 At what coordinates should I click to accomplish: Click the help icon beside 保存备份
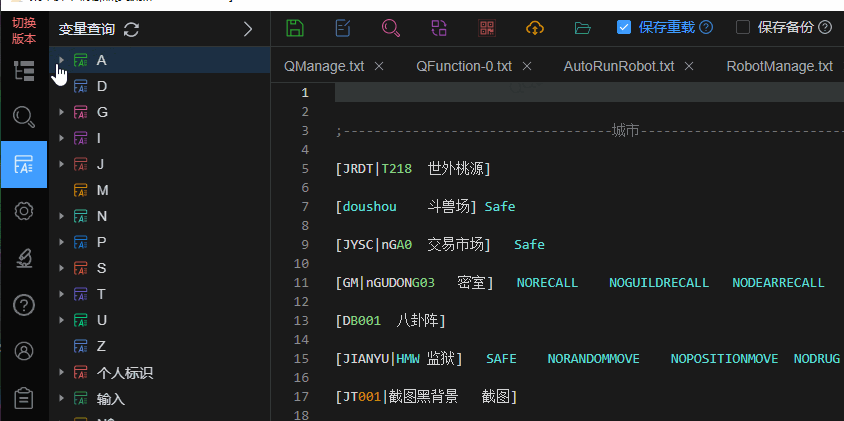click(x=825, y=27)
